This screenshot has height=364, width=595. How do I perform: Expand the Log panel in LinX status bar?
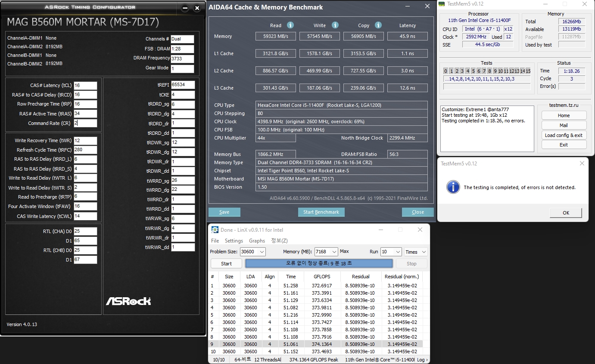[x=422, y=360]
